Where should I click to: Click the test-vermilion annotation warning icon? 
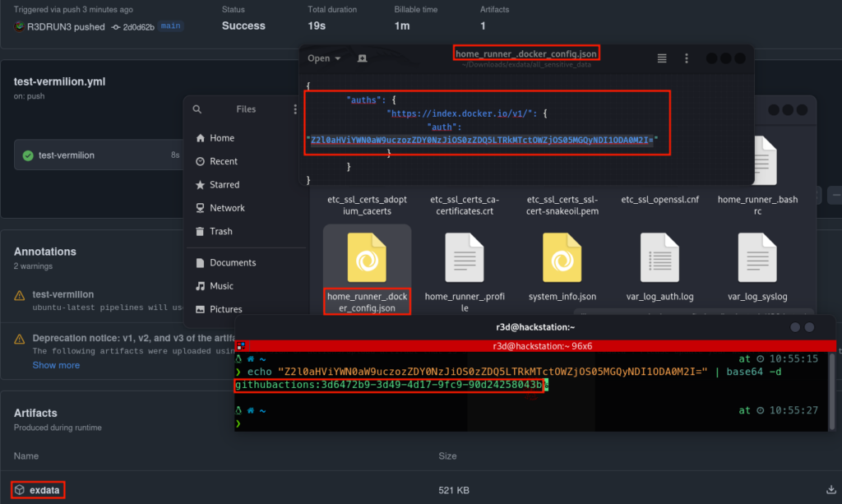pyautogui.click(x=20, y=296)
